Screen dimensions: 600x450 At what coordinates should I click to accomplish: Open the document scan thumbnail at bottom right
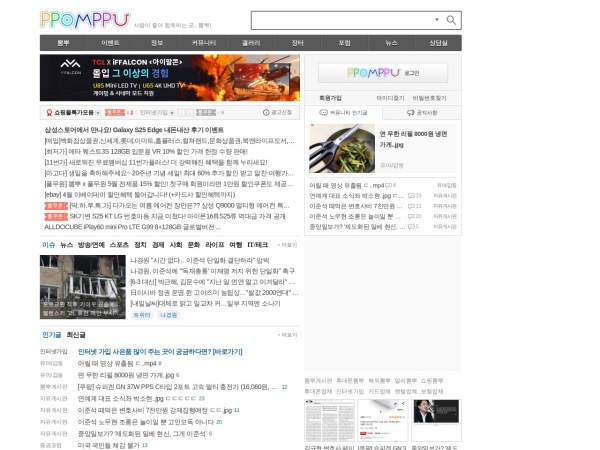pos(329,421)
